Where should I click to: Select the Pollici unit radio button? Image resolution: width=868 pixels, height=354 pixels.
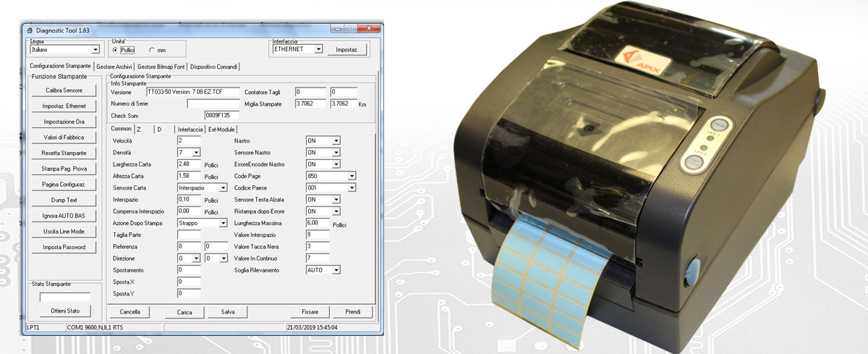tap(116, 50)
